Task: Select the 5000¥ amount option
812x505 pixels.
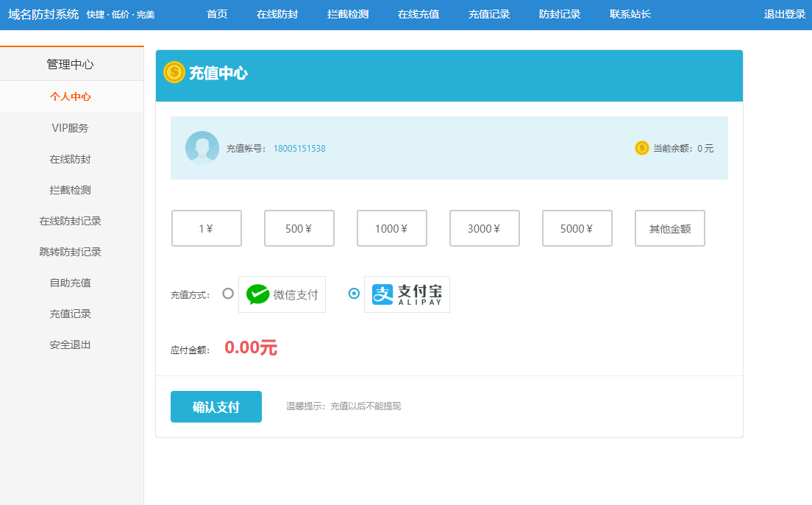Action: [577, 228]
